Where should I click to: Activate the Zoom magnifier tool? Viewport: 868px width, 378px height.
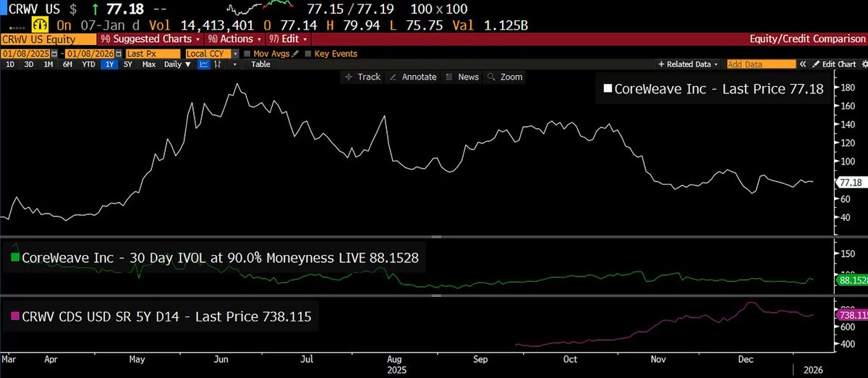[505, 77]
